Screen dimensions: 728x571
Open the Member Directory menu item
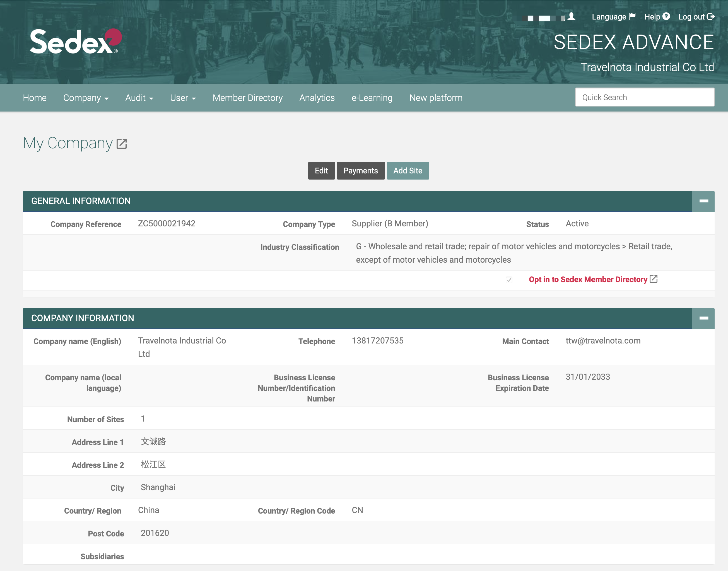coord(247,98)
